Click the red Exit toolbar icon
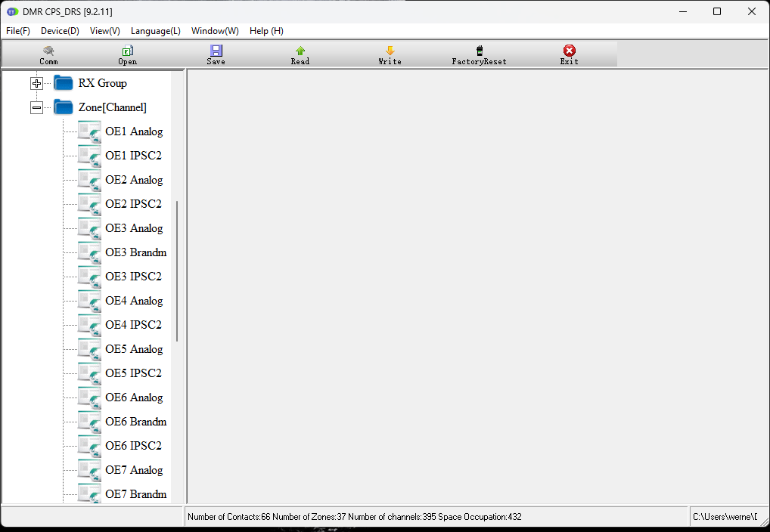Viewport: 770px width, 532px height. click(x=569, y=51)
